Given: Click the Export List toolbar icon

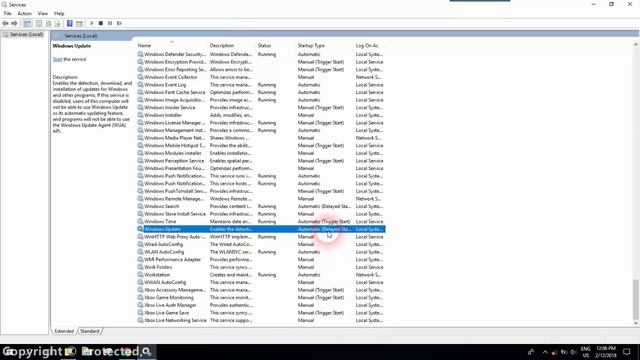Looking at the screenshot, I should coord(58,23).
